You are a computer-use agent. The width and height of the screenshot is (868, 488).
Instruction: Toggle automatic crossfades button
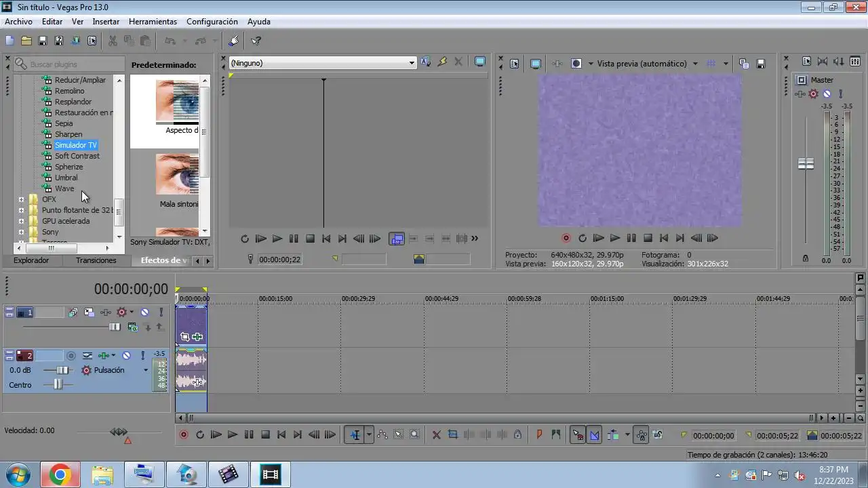(595, 435)
